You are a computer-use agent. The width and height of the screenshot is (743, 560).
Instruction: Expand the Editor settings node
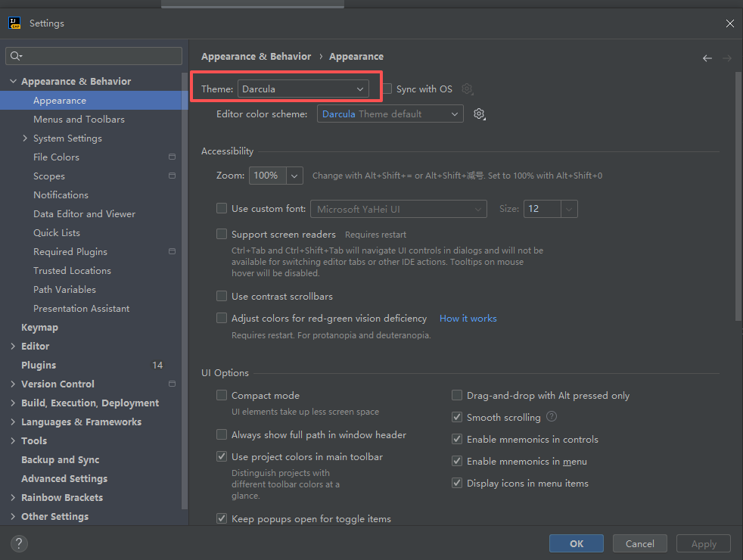pyautogui.click(x=13, y=347)
